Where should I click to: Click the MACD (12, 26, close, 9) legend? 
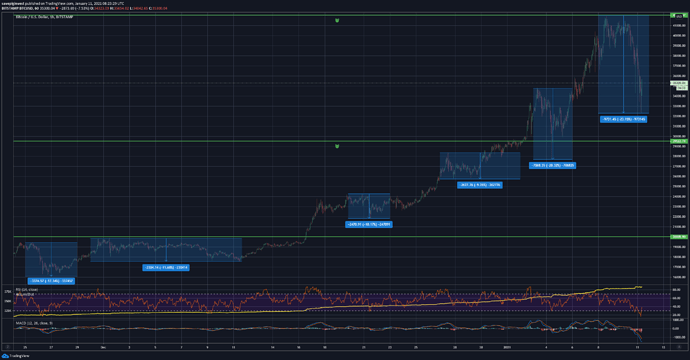click(x=34, y=323)
